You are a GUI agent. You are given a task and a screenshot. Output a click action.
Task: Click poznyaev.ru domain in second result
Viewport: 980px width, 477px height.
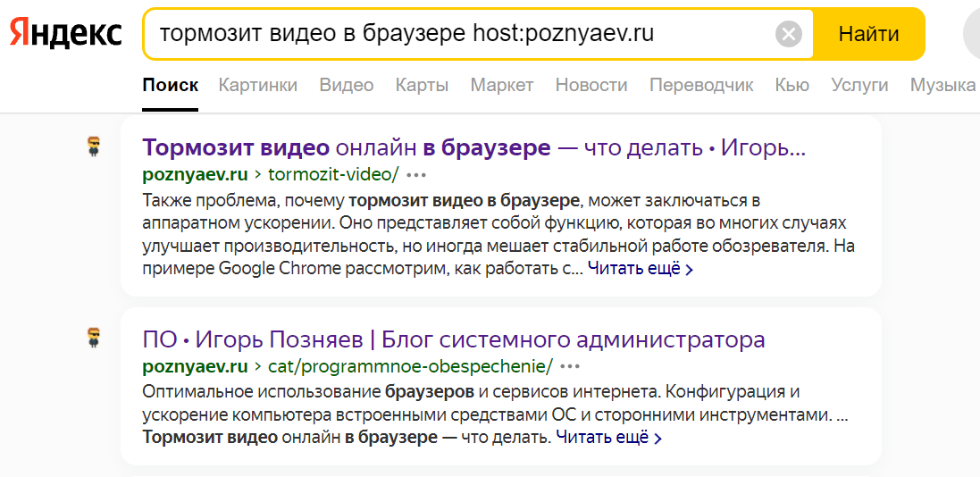(x=195, y=365)
